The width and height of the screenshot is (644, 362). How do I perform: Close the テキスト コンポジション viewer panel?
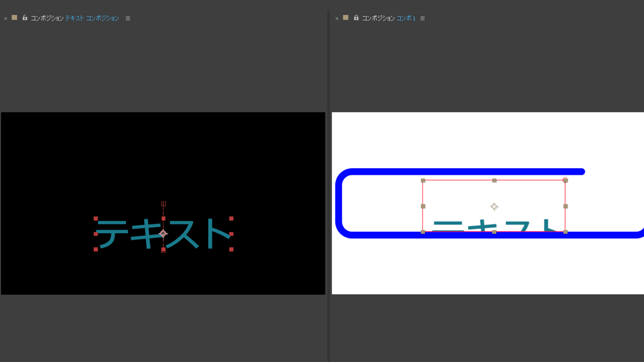click(6, 19)
